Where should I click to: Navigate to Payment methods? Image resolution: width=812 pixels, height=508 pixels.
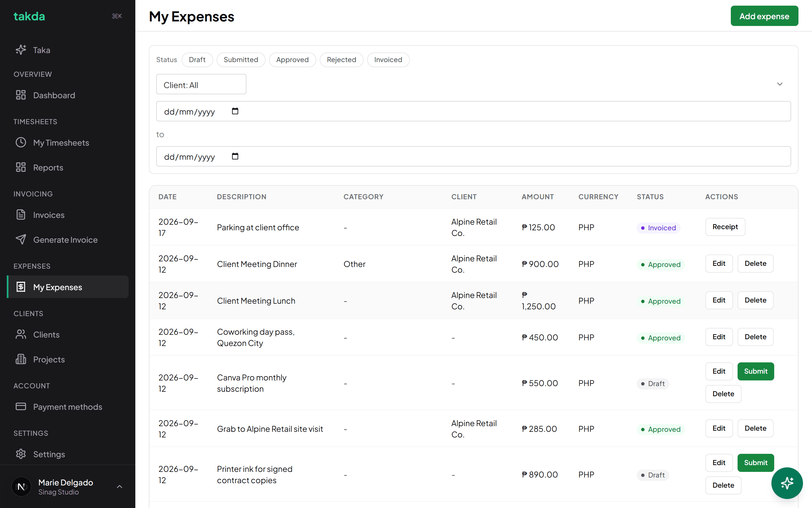(67, 406)
